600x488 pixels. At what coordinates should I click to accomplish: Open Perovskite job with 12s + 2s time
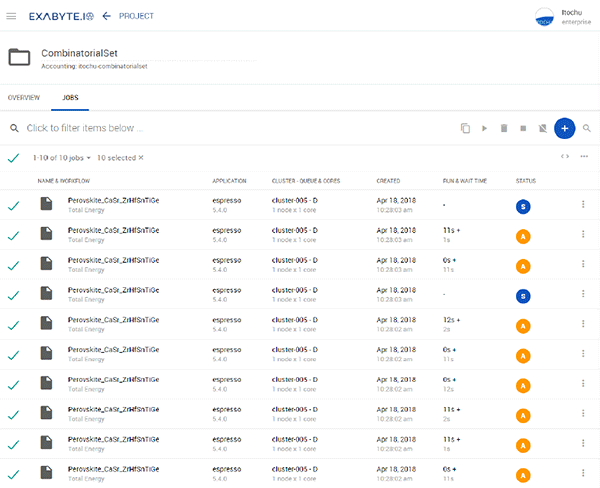tap(113, 320)
